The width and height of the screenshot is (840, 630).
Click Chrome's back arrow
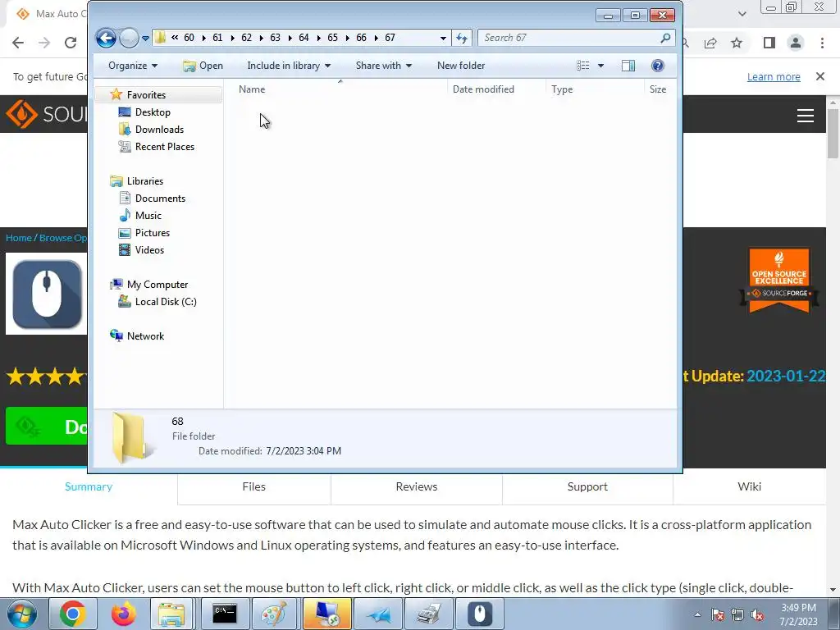18,43
